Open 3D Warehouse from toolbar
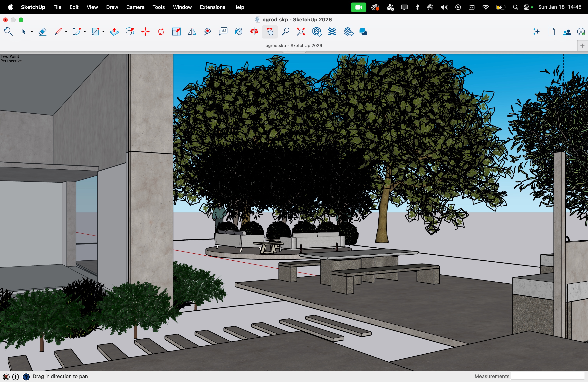 pyautogui.click(x=317, y=32)
